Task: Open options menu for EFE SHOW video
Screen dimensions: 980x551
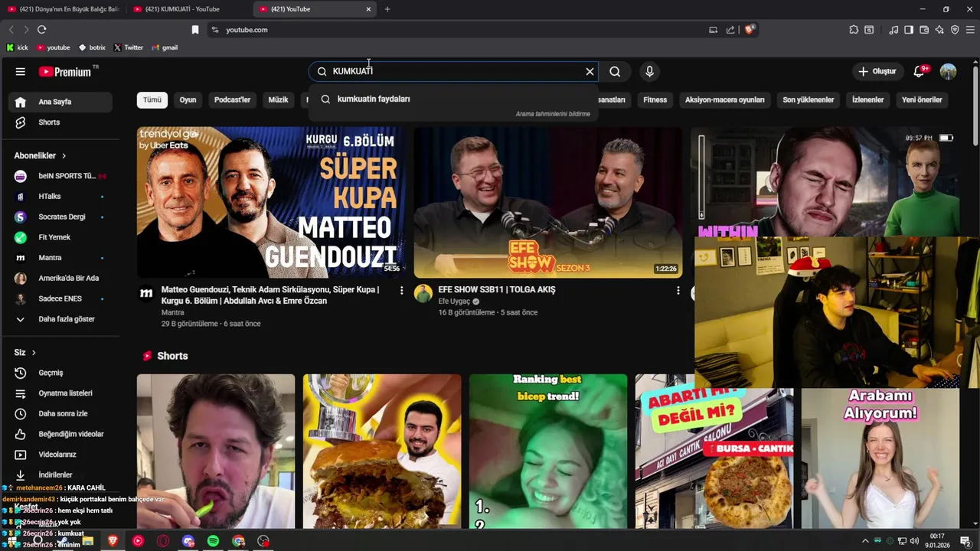Action: click(678, 291)
